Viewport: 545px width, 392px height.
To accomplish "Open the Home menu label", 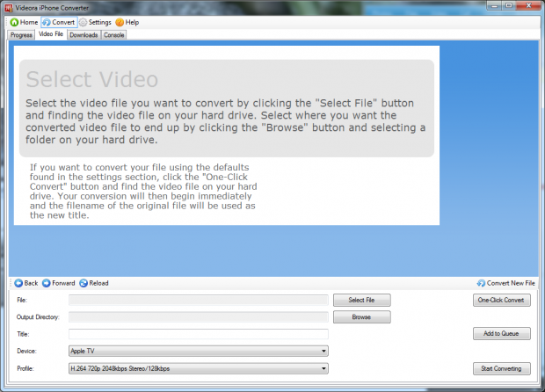I will pyautogui.click(x=29, y=22).
